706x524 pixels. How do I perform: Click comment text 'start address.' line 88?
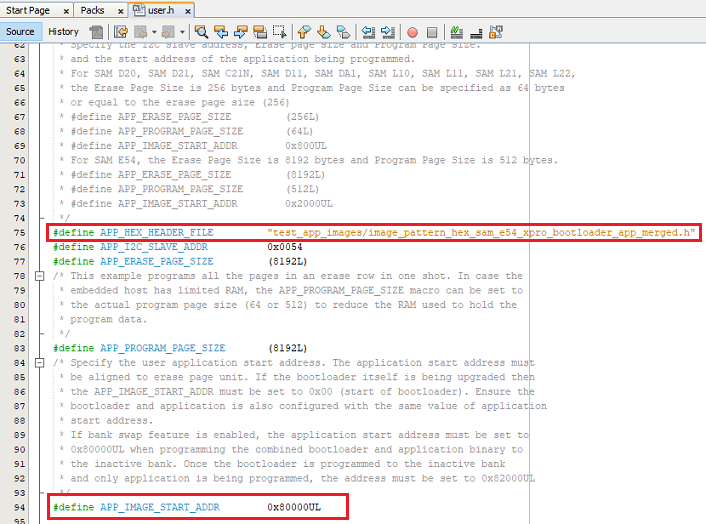(x=112, y=421)
